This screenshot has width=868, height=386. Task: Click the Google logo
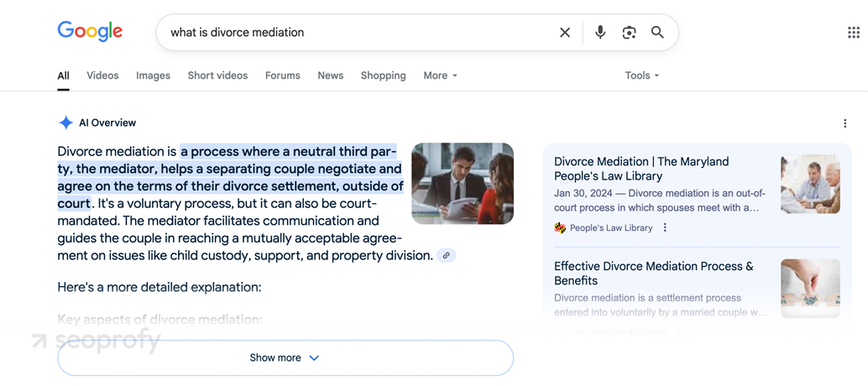coord(90,32)
